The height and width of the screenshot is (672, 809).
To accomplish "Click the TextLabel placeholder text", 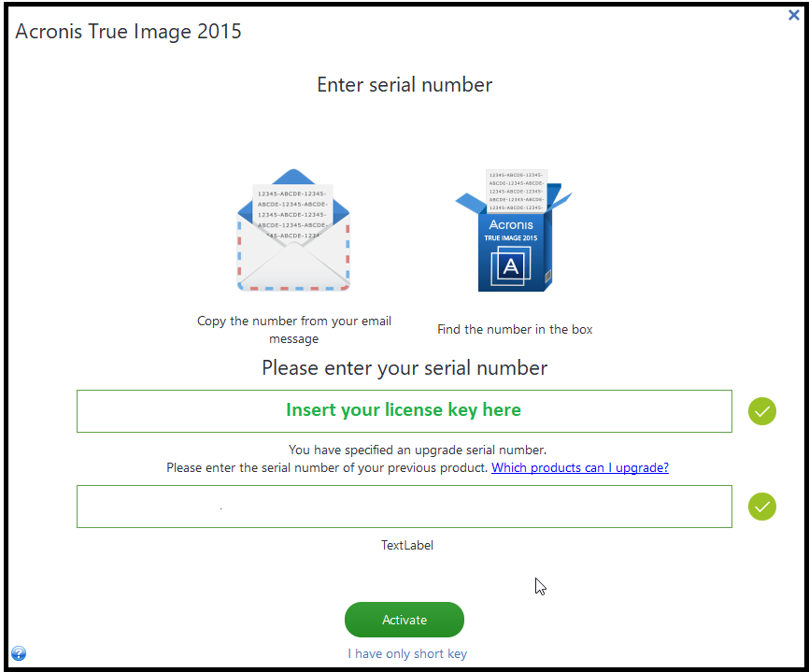I will click(x=407, y=545).
